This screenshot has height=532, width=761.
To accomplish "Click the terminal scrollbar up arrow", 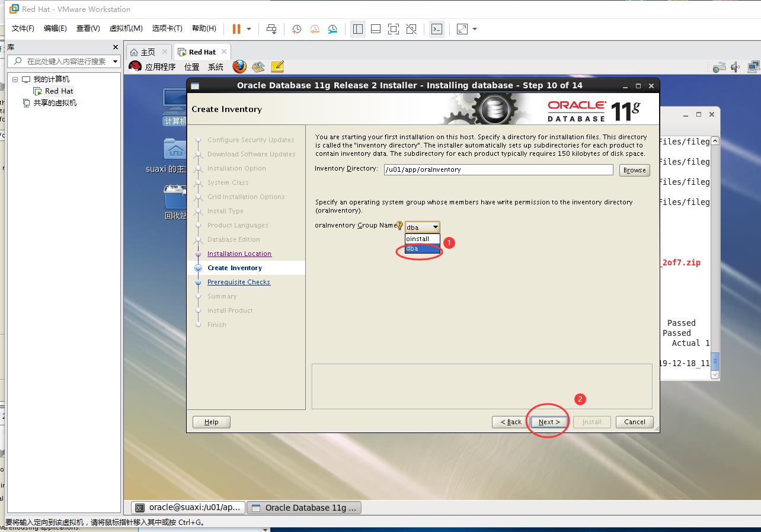I will pyautogui.click(x=715, y=141).
